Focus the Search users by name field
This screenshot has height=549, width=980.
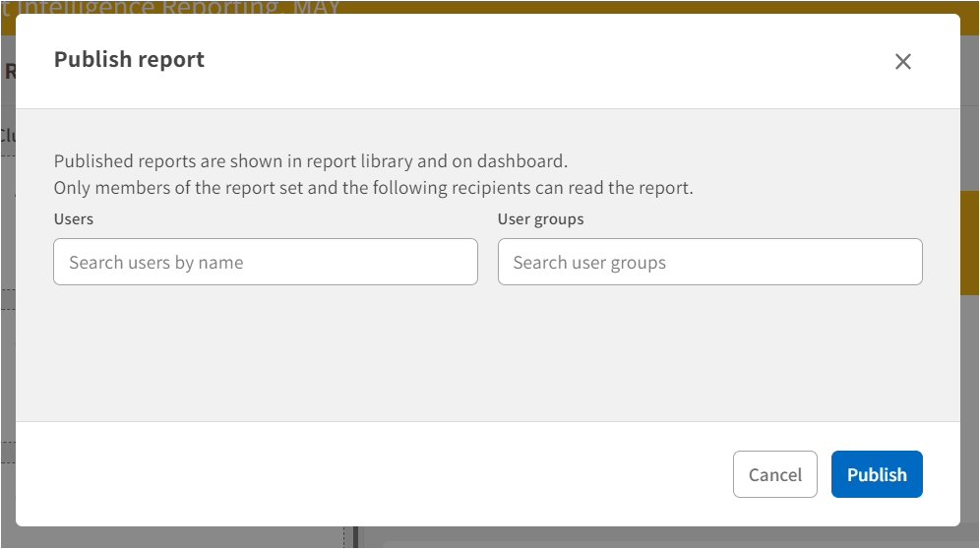265,263
